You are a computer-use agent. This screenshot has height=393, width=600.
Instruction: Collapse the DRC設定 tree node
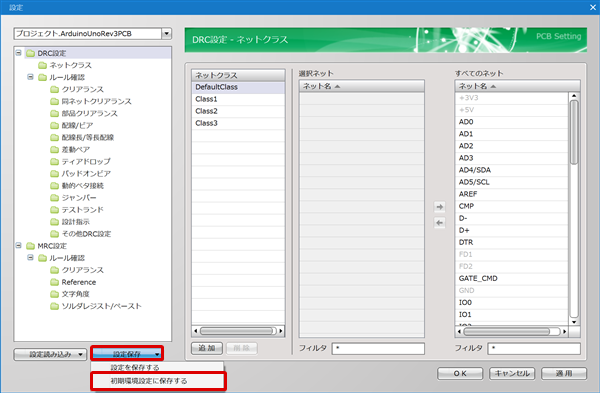click(18, 53)
